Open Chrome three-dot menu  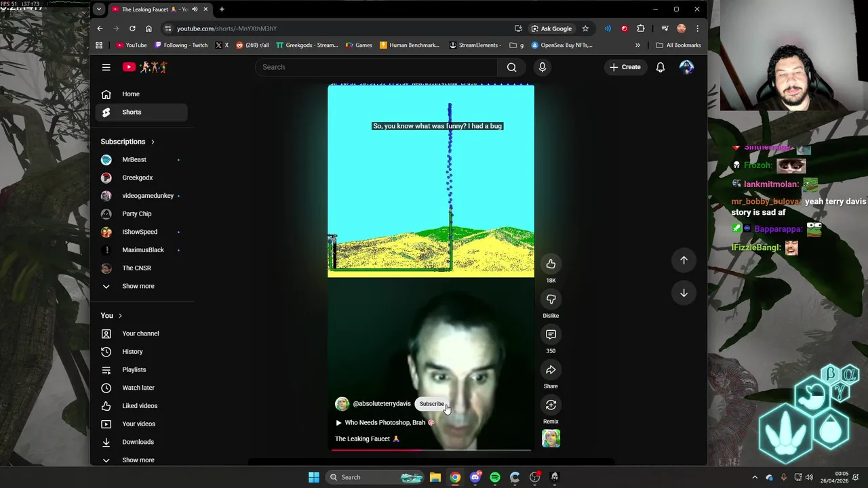click(x=698, y=28)
